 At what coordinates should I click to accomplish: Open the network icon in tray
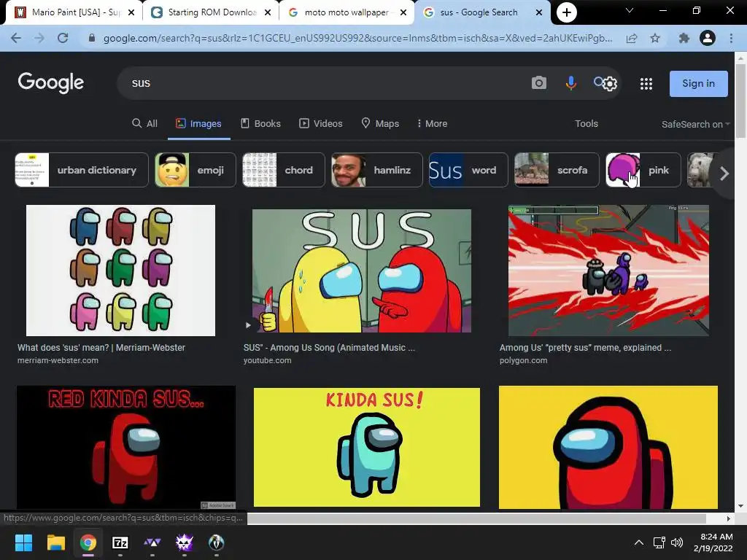[x=659, y=542]
